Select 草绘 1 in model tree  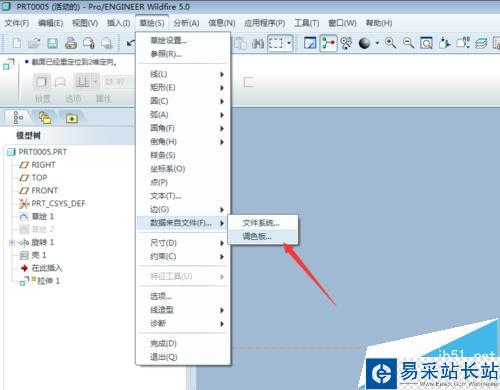click(42, 216)
